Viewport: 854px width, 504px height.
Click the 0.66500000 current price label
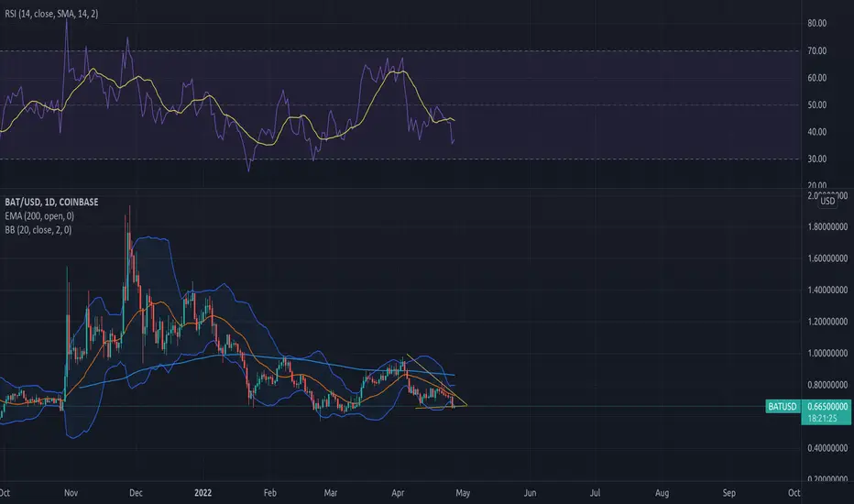click(x=827, y=407)
